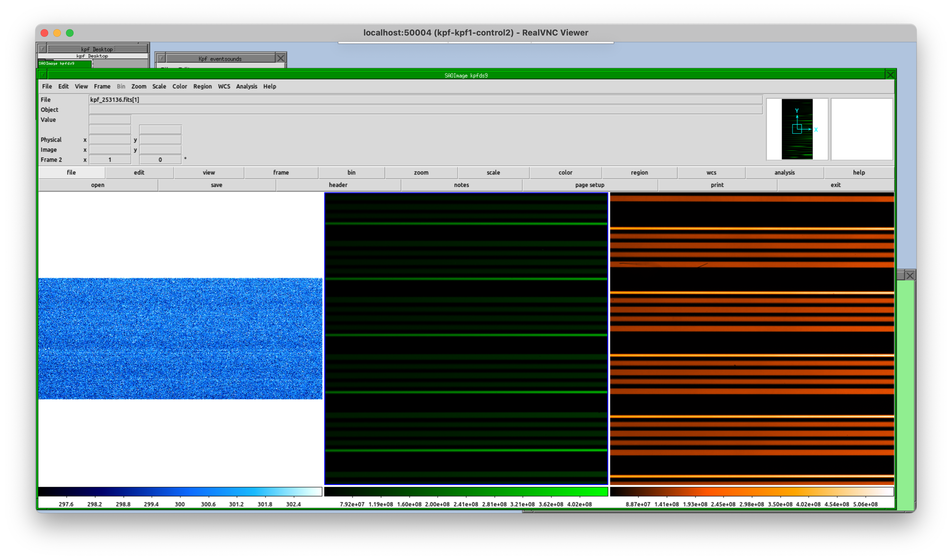Select the 'file' buttonbar tab

click(x=71, y=172)
